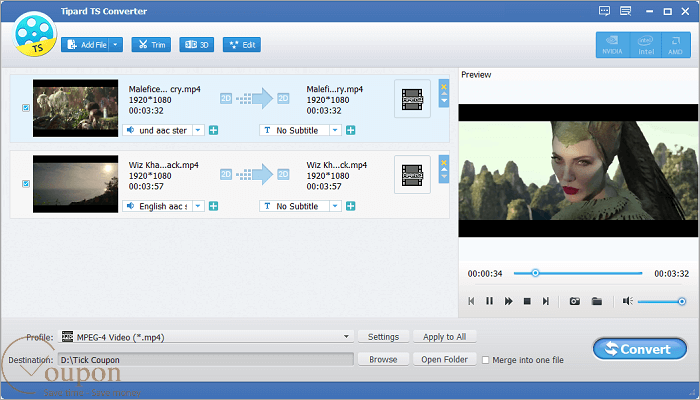
Task: Open the Add File dropdown arrow
Action: (116, 45)
